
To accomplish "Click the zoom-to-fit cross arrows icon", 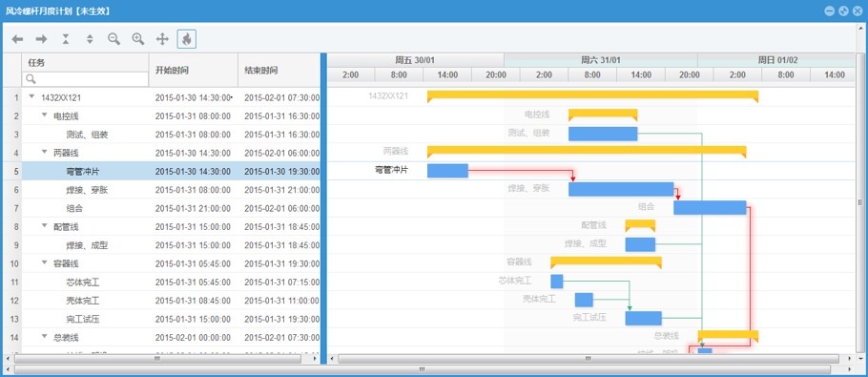I will pyautogui.click(x=162, y=39).
